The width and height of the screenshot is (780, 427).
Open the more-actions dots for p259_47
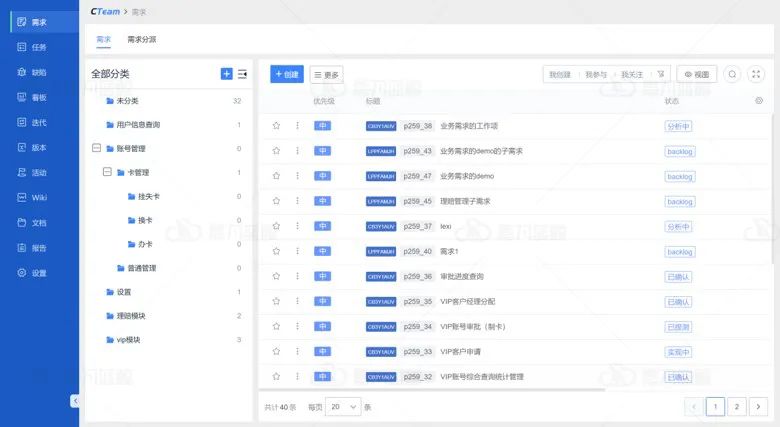click(297, 176)
